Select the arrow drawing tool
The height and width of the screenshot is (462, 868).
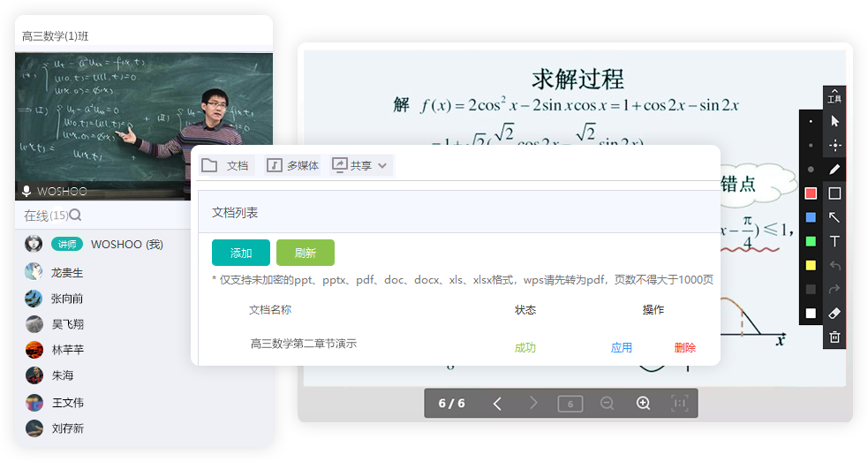coord(834,217)
